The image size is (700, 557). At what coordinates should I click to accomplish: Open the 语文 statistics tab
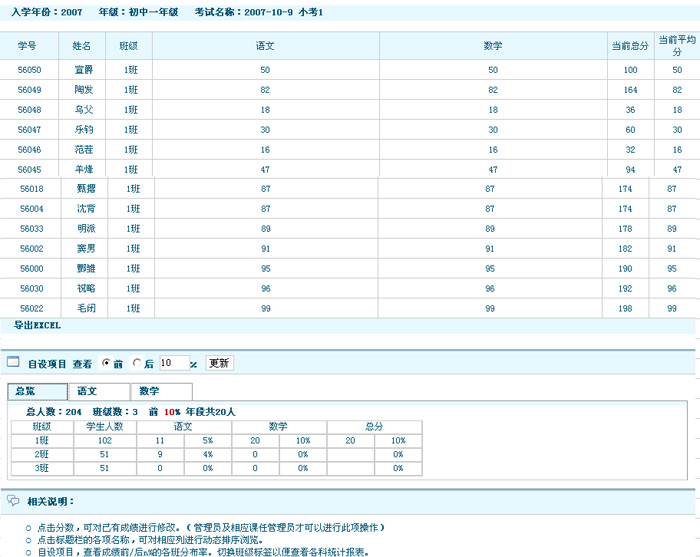[x=88, y=391]
